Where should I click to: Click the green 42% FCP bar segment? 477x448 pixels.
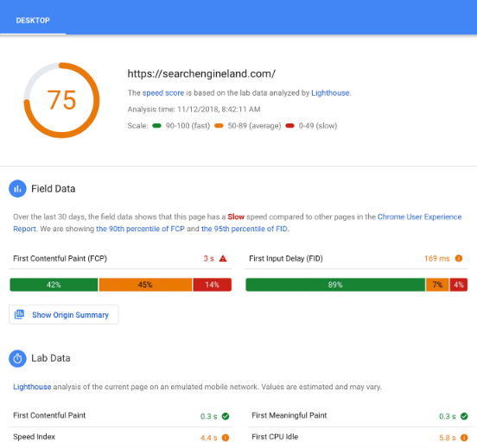click(x=54, y=285)
